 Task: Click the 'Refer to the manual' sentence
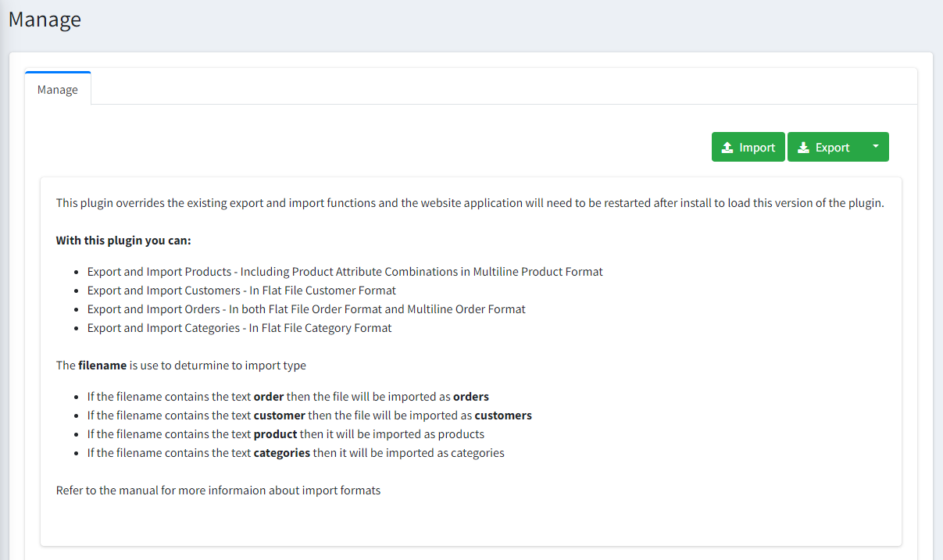219,490
